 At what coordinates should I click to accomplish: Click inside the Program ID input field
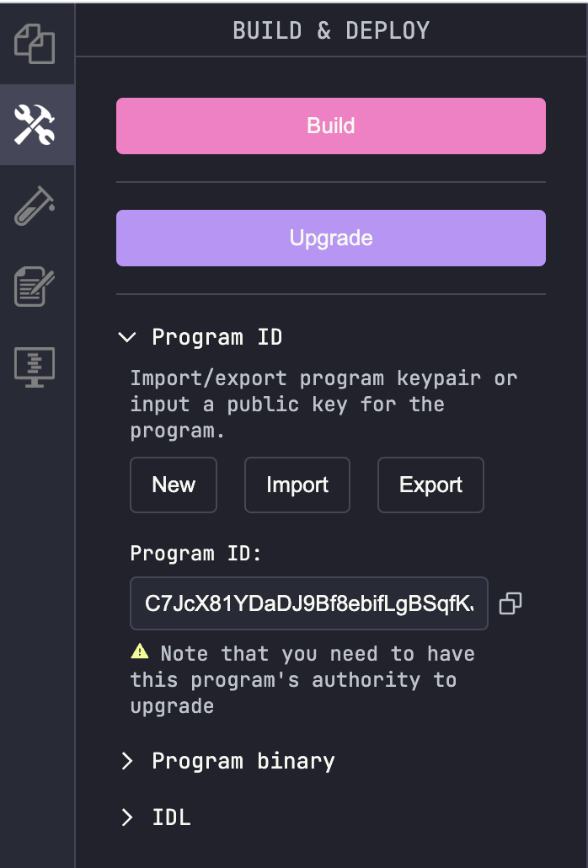(308, 603)
